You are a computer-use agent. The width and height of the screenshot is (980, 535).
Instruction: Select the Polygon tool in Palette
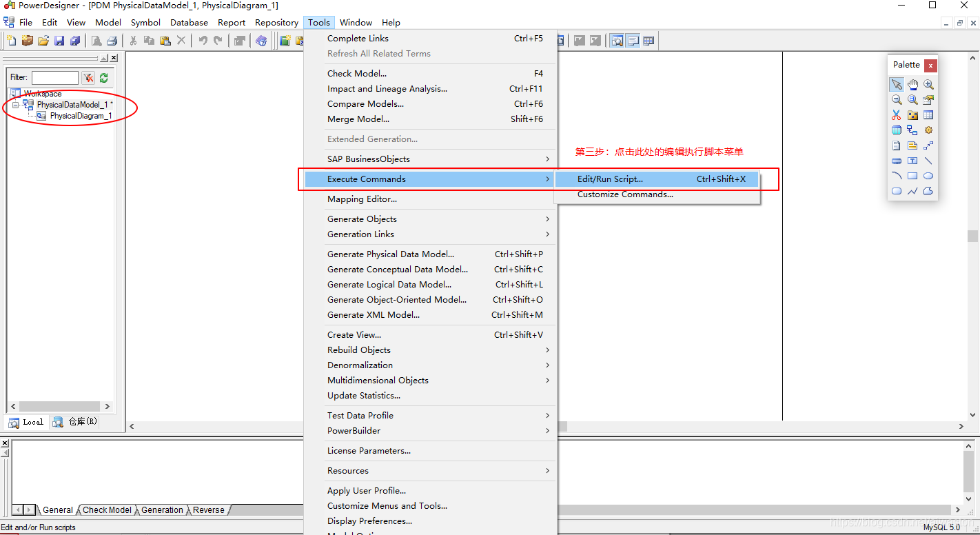tap(928, 191)
